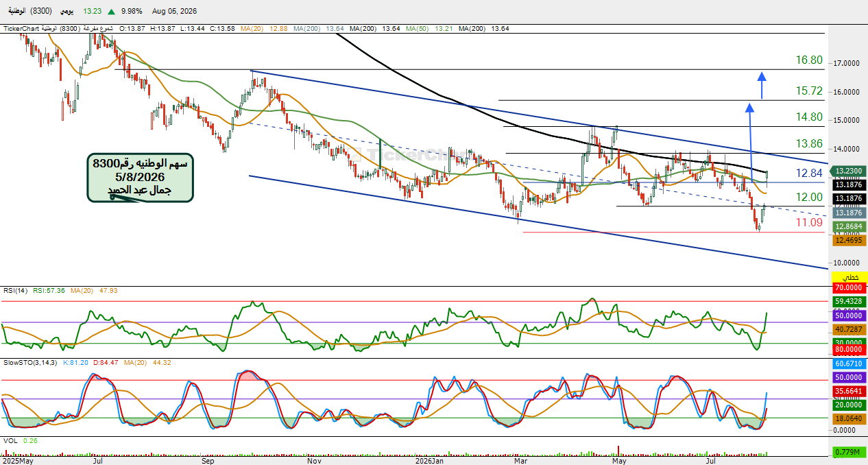The width and height of the screenshot is (868, 465).
Task: Click the green 20.0000 stochastic level tag
Action: pyautogui.click(x=849, y=405)
